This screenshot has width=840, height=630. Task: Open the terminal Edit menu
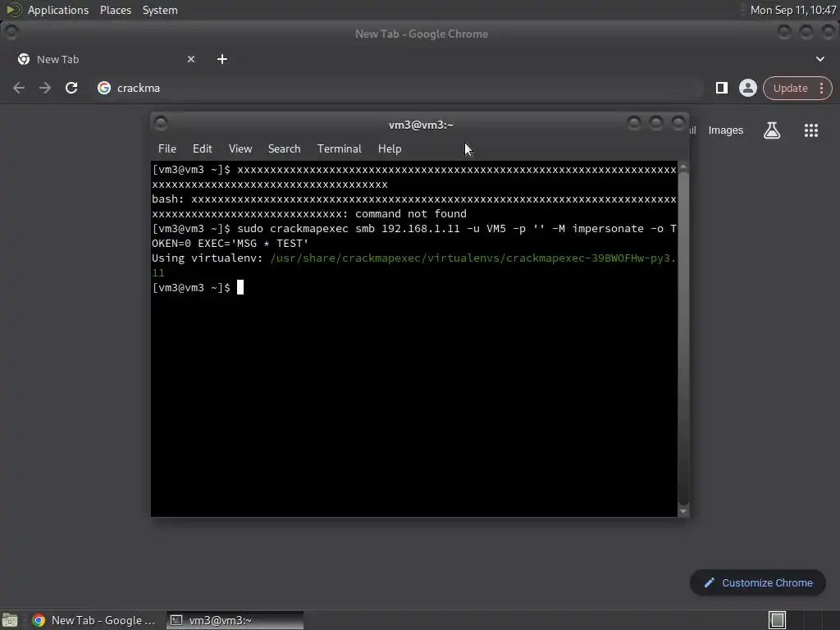point(203,149)
